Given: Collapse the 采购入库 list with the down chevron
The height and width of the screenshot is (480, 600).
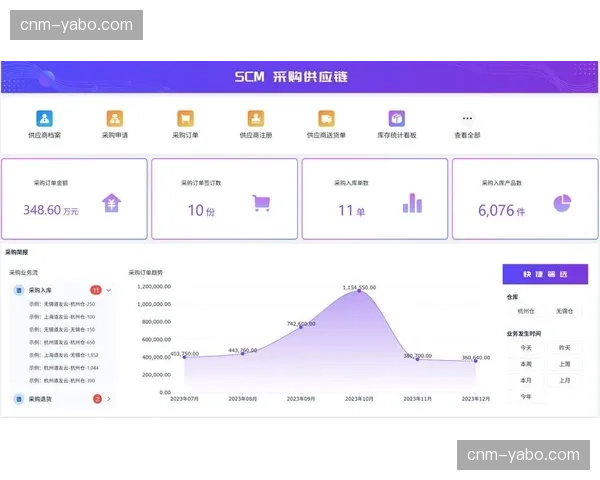Looking at the screenshot, I should tap(109, 290).
